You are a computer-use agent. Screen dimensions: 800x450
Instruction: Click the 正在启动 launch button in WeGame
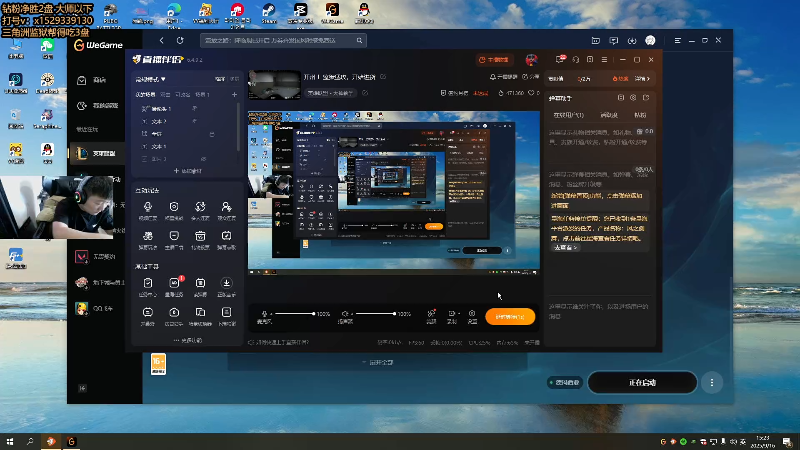coord(642,383)
